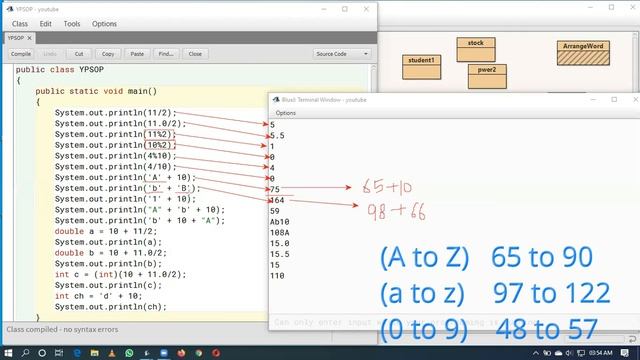Maximize the YPSOP editor window
The image size is (640, 360).
345,9
